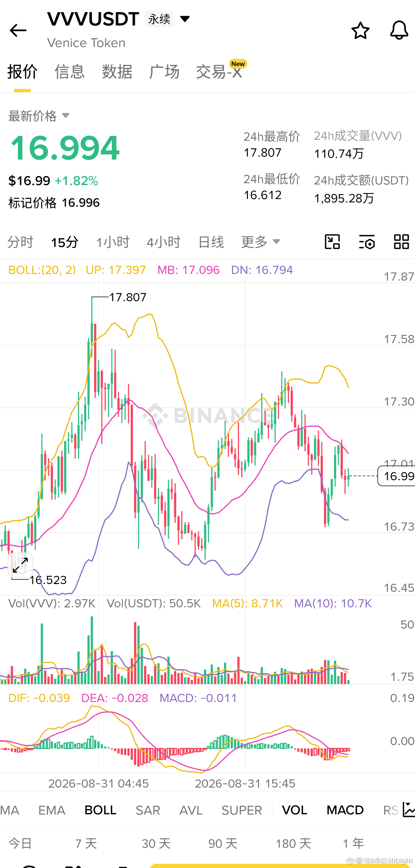The height and width of the screenshot is (868, 415).
Task: Expand chart to fullscreen with the arrows icon
Action: [x=20, y=565]
